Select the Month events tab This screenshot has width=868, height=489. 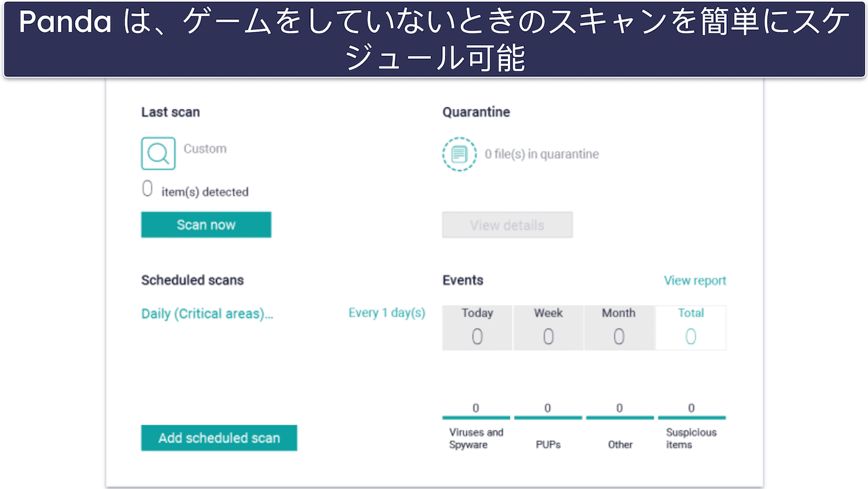(619, 328)
